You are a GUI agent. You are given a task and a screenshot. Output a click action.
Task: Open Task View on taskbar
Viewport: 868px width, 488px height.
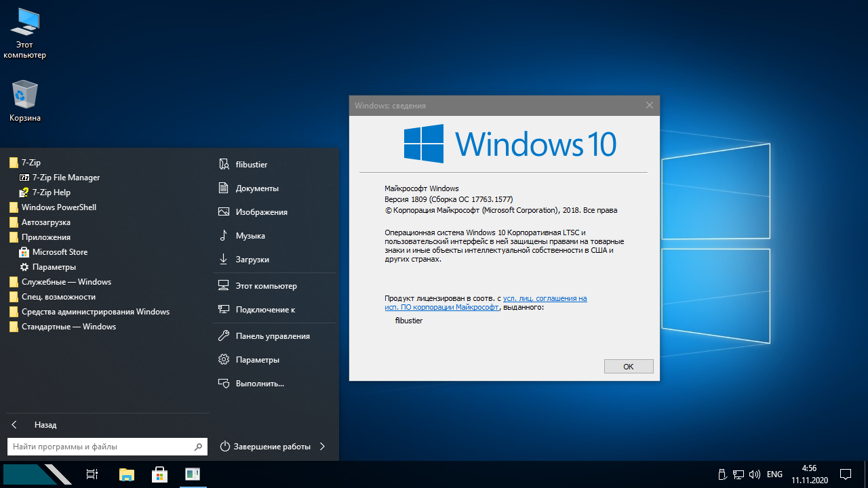tap(93, 474)
